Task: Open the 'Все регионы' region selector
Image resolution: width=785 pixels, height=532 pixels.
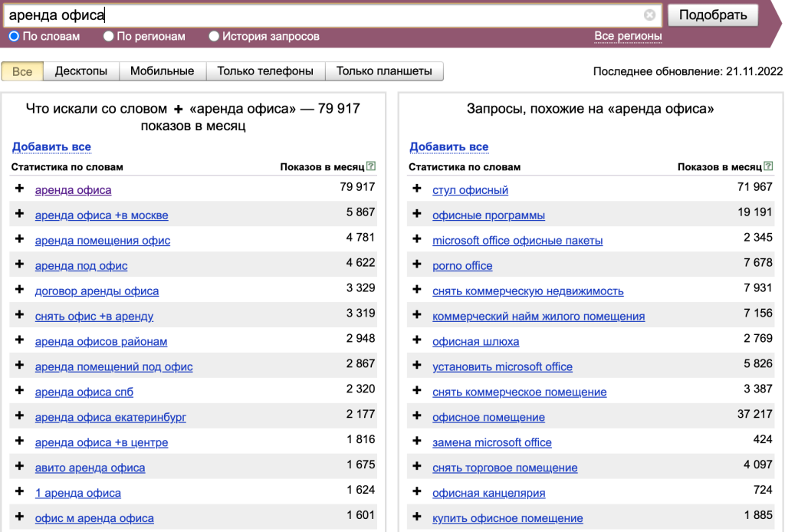Action: (x=628, y=36)
